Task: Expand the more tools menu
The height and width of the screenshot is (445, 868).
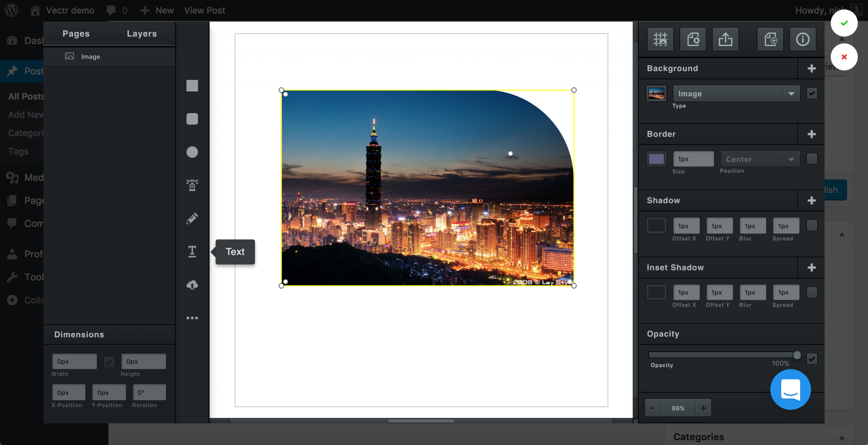Action: point(192,318)
